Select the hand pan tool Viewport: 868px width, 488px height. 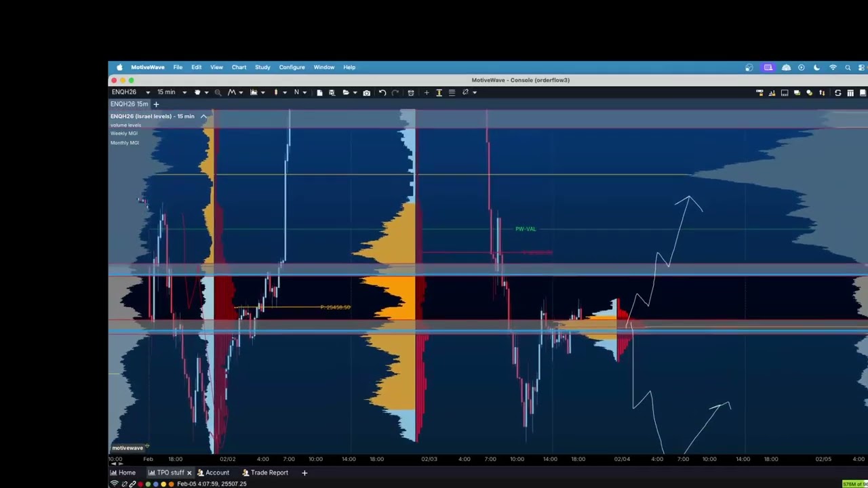197,92
